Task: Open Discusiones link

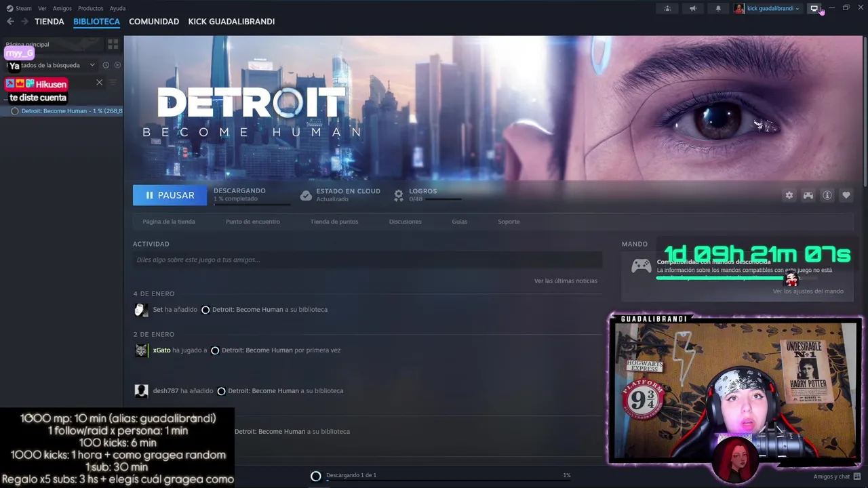Action: 406,222
